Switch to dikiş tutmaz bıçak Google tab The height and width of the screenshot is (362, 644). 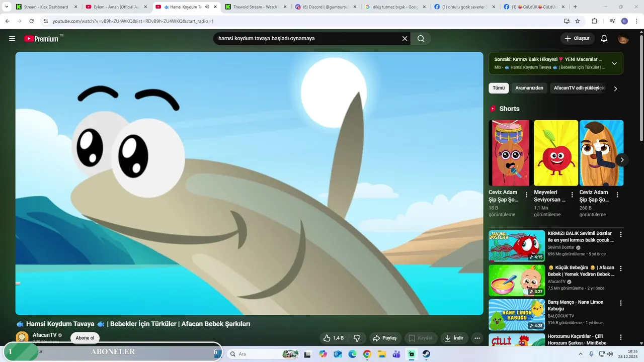pos(395,7)
